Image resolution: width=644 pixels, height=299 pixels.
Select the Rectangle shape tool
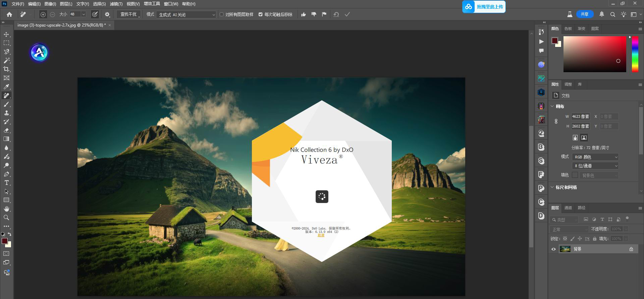6,200
